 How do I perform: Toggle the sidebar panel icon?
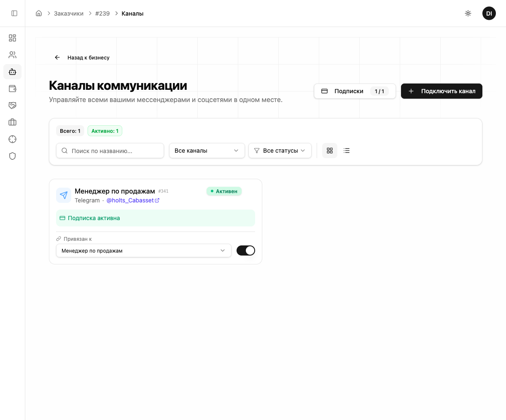pos(14,13)
